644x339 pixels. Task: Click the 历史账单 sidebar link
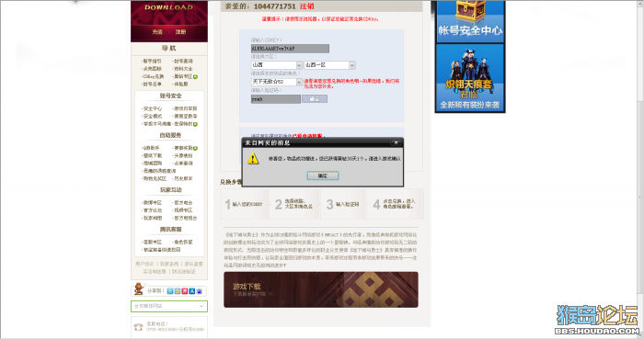tap(183, 179)
